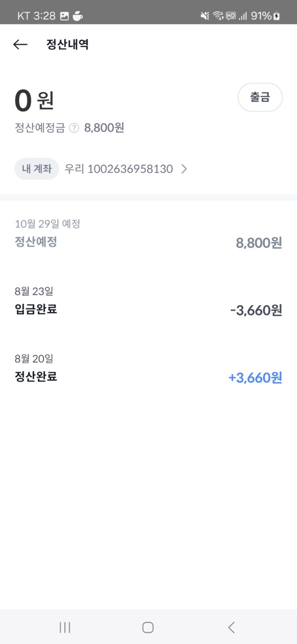This screenshot has height=644, width=297.
Task: Tap the 내 계좌 account badge
Action: (x=37, y=169)
